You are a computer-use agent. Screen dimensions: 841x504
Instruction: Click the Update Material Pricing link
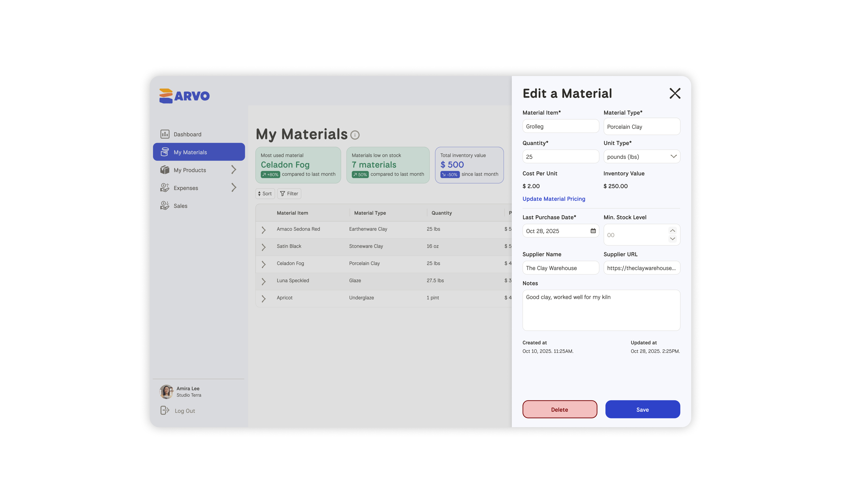click(x=553, y=199)
